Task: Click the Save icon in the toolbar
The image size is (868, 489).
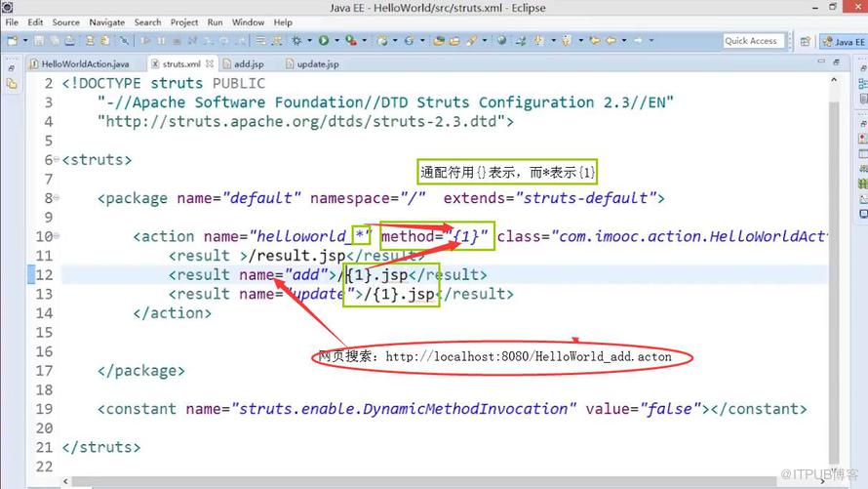Action: point(39,40)
